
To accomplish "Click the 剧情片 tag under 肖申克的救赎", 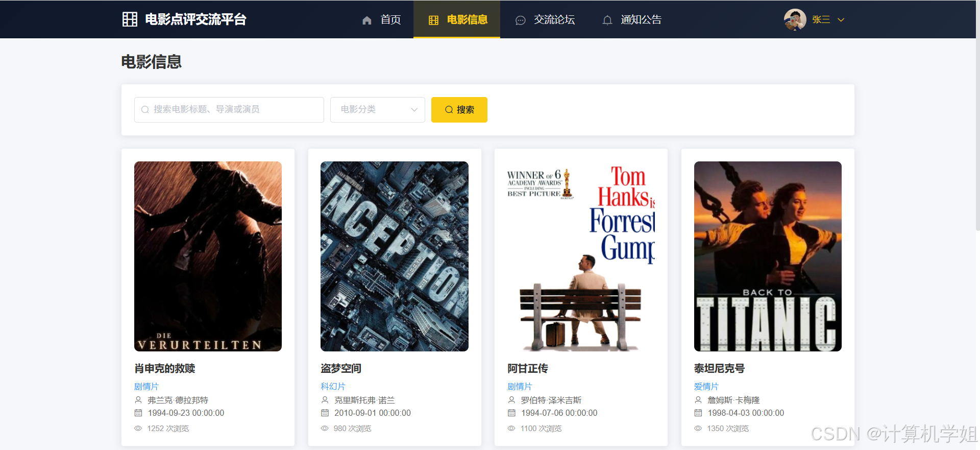I will [x=146, y=387].
